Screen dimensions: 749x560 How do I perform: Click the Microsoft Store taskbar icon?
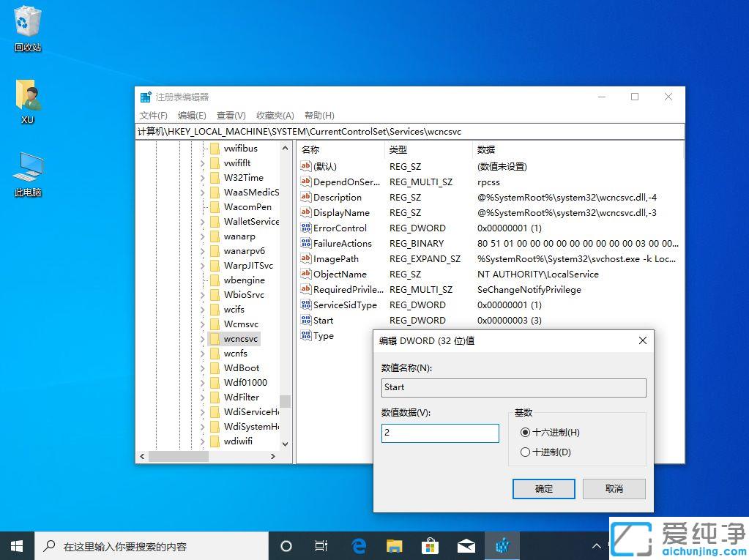[x=430, y=545]
